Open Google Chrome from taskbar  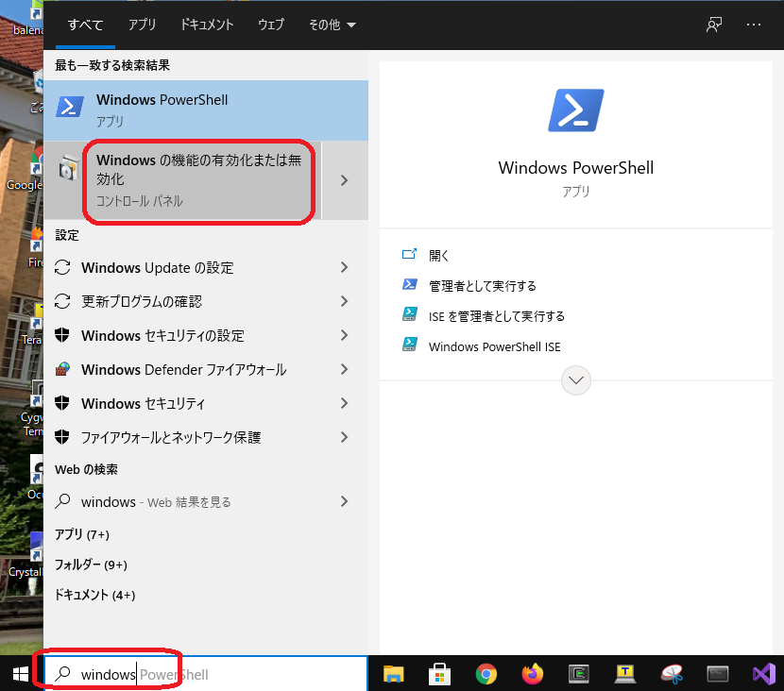pos(486,674)
